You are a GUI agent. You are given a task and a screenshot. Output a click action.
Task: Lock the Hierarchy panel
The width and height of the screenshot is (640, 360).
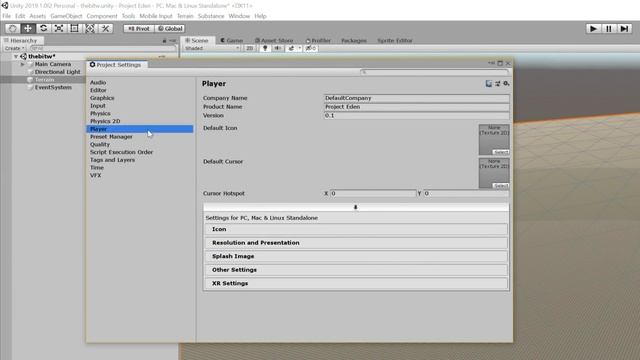164,41
